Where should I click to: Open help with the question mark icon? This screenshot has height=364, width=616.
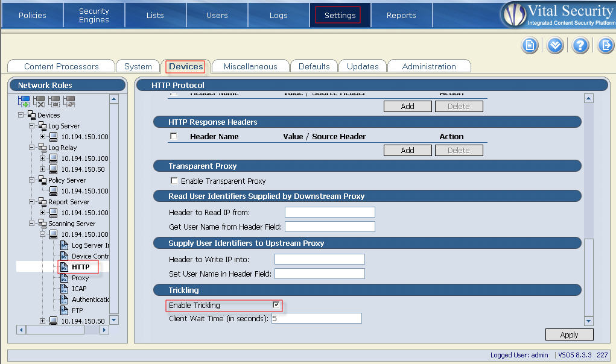tap(580, 46)
